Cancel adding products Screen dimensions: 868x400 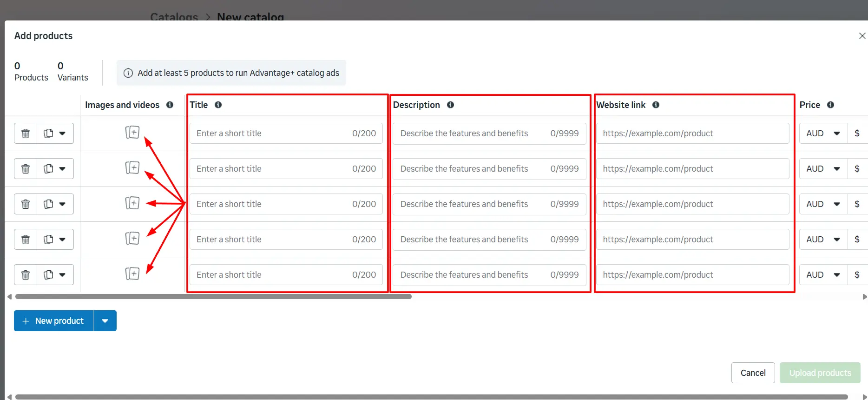click(x=753, y=373)
